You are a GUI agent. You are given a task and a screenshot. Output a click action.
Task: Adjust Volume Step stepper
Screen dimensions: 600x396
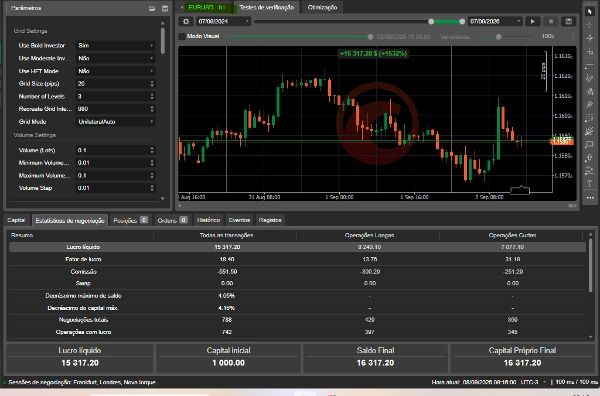152,188
